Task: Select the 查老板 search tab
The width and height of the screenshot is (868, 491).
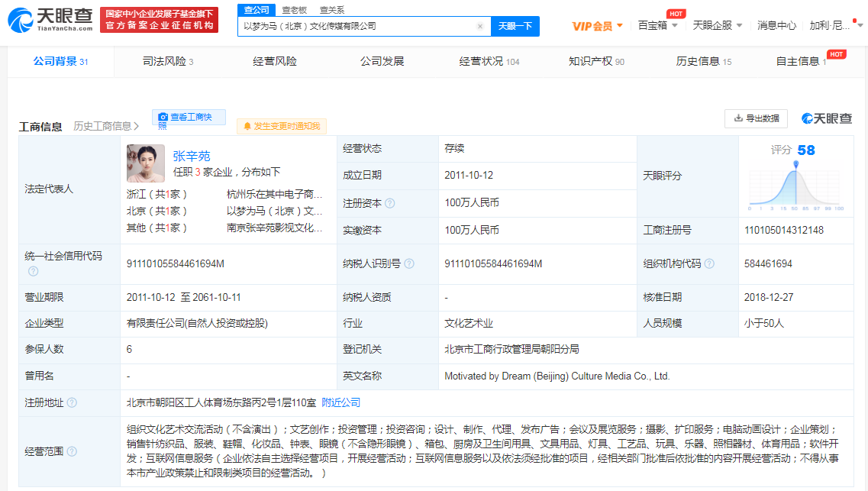Action: 295,10
